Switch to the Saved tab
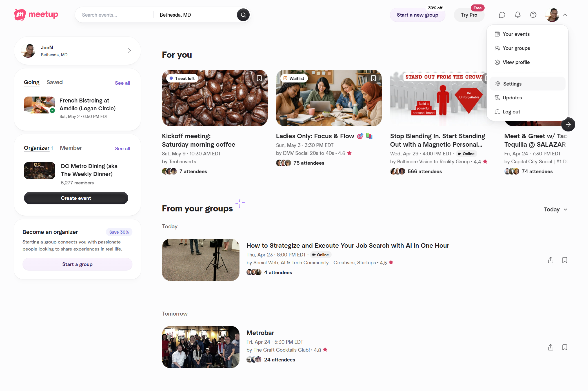Screen dimensions: 588x391 54,82
